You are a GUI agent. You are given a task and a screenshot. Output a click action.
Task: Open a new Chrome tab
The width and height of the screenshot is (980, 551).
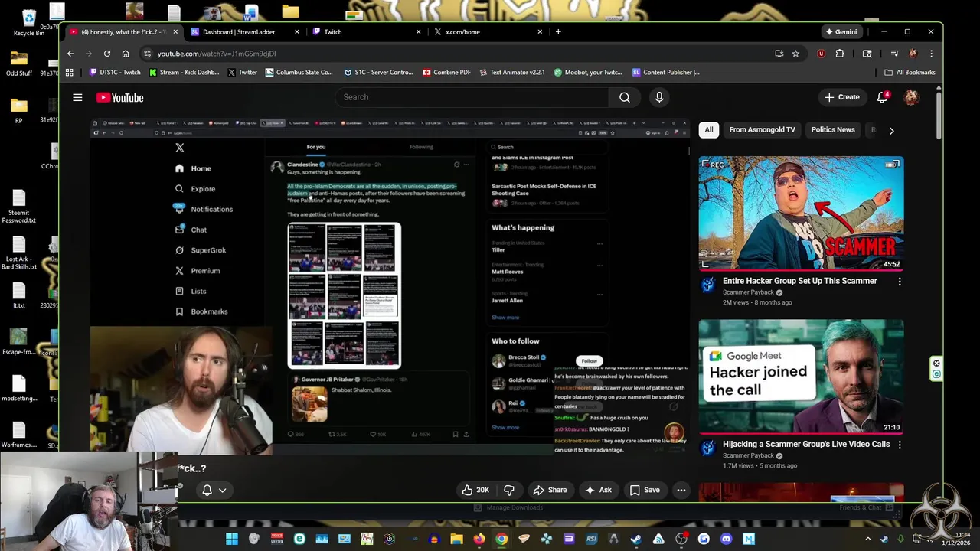(x=558, y=32)
